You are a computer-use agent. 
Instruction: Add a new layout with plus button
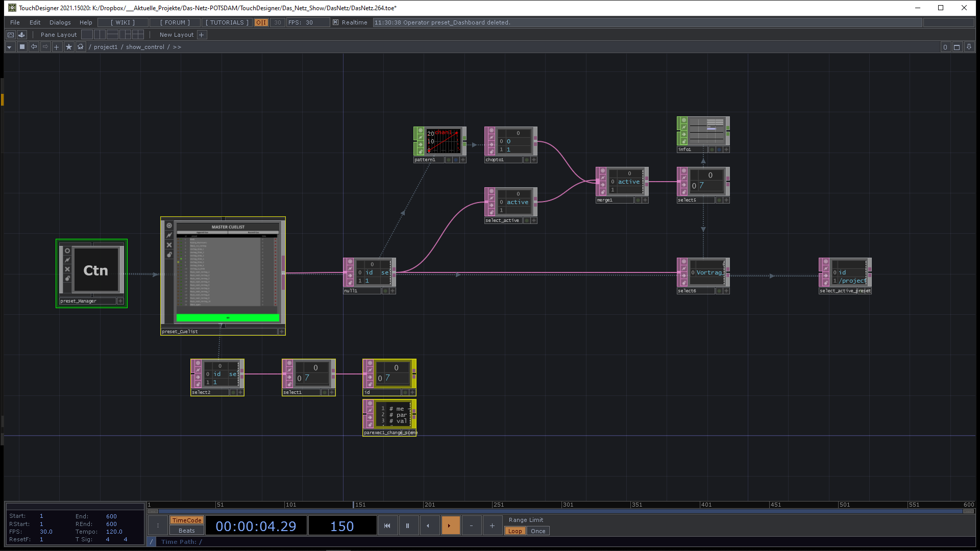(x=202, y=35)
